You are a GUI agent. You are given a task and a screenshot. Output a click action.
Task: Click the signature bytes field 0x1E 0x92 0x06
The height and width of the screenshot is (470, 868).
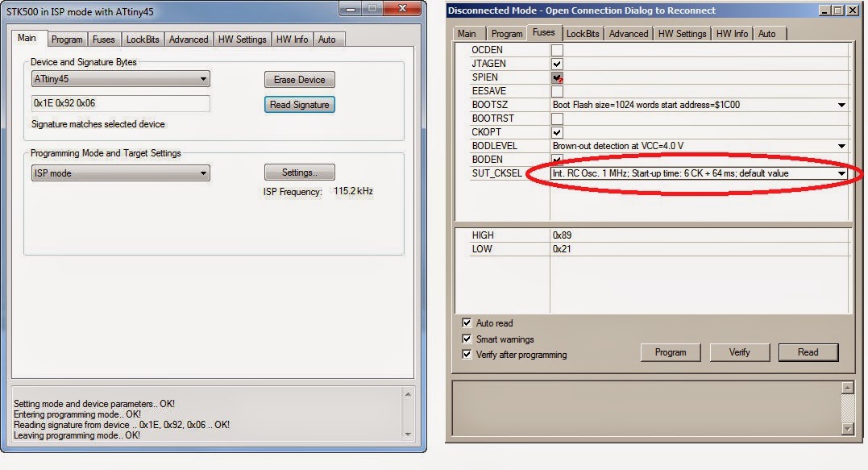(121, 103)
